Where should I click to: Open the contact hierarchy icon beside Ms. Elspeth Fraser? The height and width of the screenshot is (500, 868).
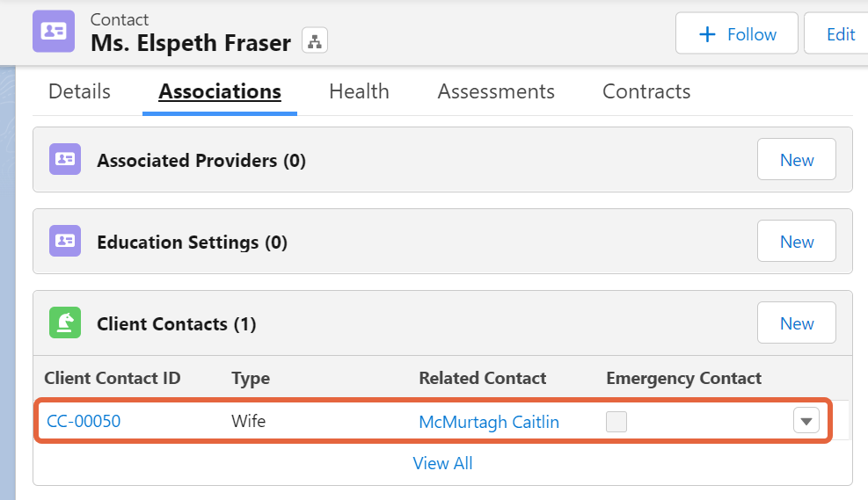coord(315,41)
